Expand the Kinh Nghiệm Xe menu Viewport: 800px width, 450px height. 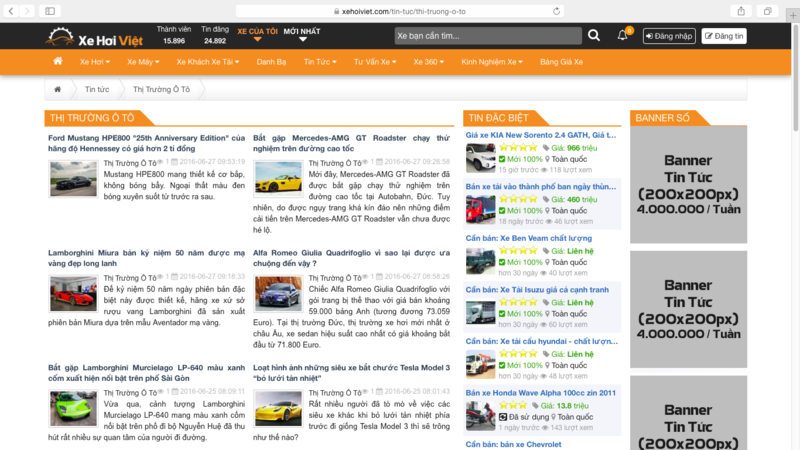(492, 62)
